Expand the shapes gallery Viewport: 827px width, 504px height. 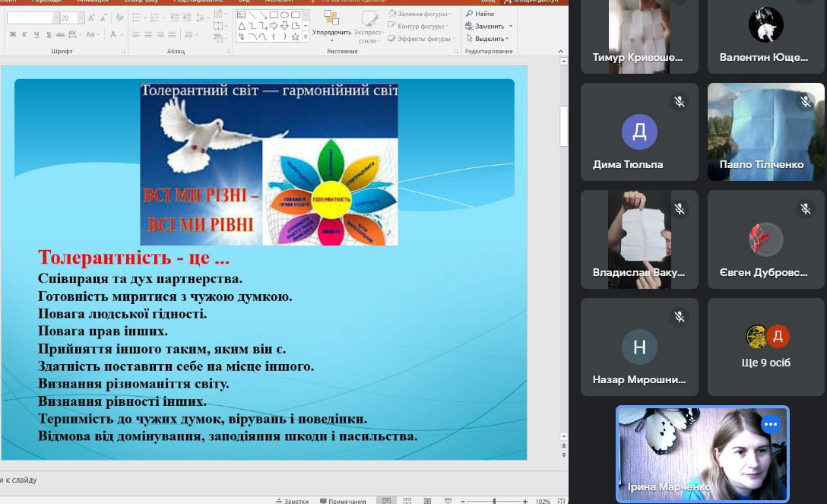(306, 37)
